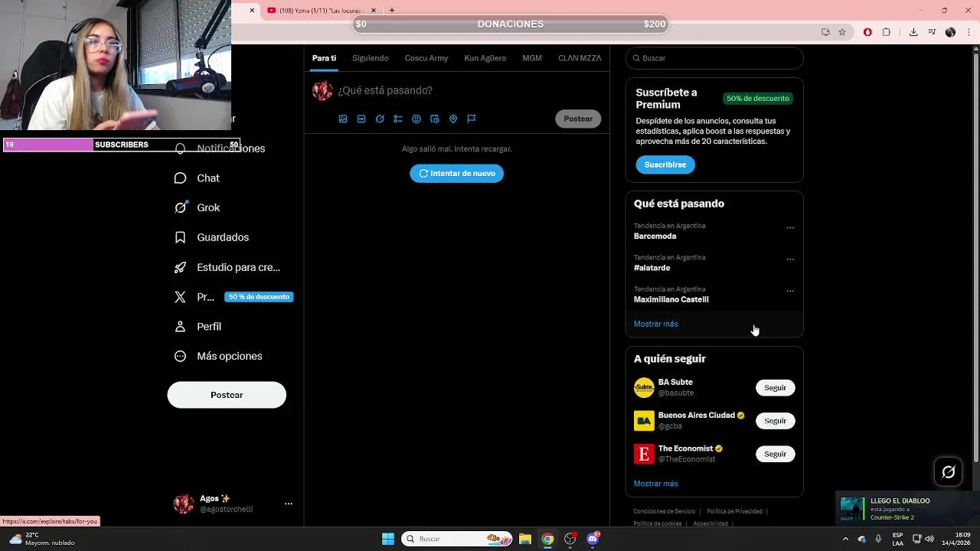
Task: Switch to Coscu Army tab
Action: point(426,58)
